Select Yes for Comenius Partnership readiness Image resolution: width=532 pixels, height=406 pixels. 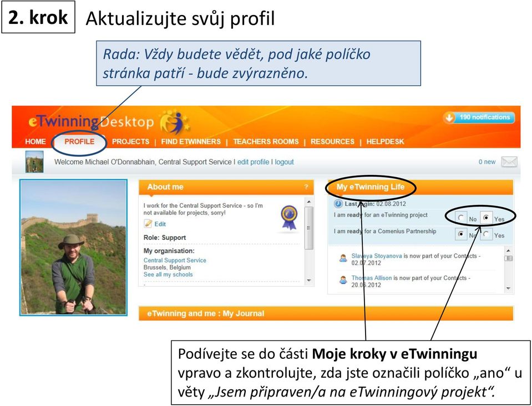click(486, 234)
